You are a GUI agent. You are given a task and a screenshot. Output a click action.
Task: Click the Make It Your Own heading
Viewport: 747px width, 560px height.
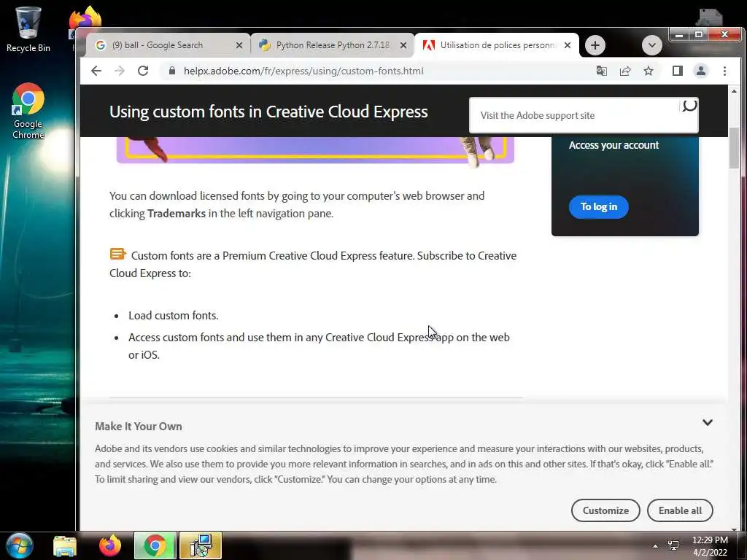138,426
